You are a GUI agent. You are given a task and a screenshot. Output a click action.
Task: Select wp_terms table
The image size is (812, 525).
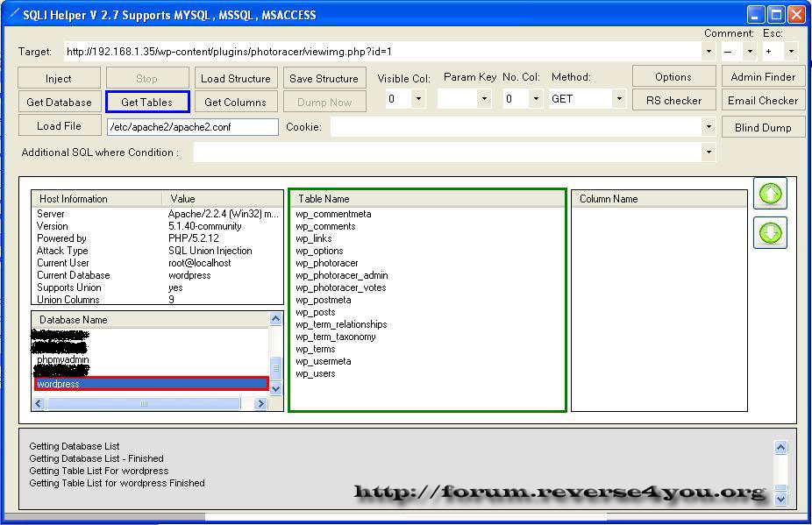(316, 349)
